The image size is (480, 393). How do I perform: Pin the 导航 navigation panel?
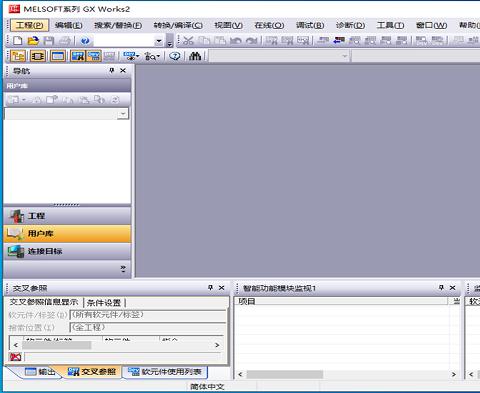pyautogui.click(x=112, y=70)
